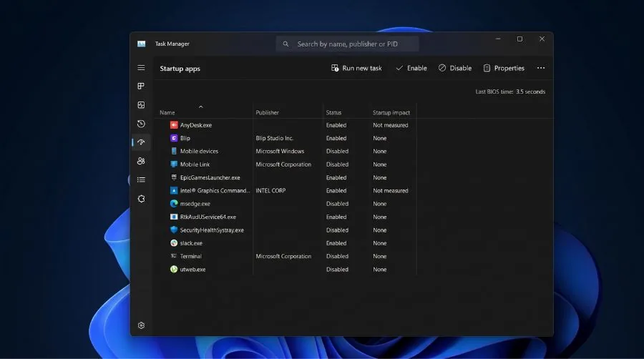Image resolution: width=644 pixels, height=359 pixels.
Task: Sort by Status column header
Action: tap(333, 112)
